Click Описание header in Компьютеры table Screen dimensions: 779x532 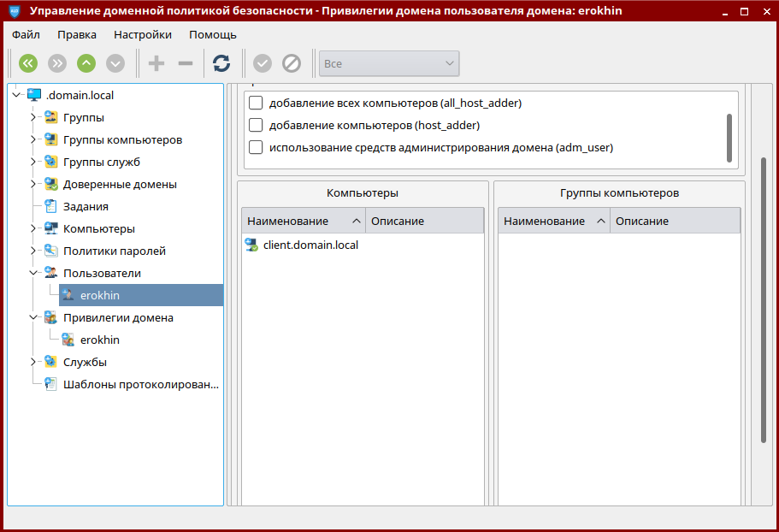tap(425, 221)
